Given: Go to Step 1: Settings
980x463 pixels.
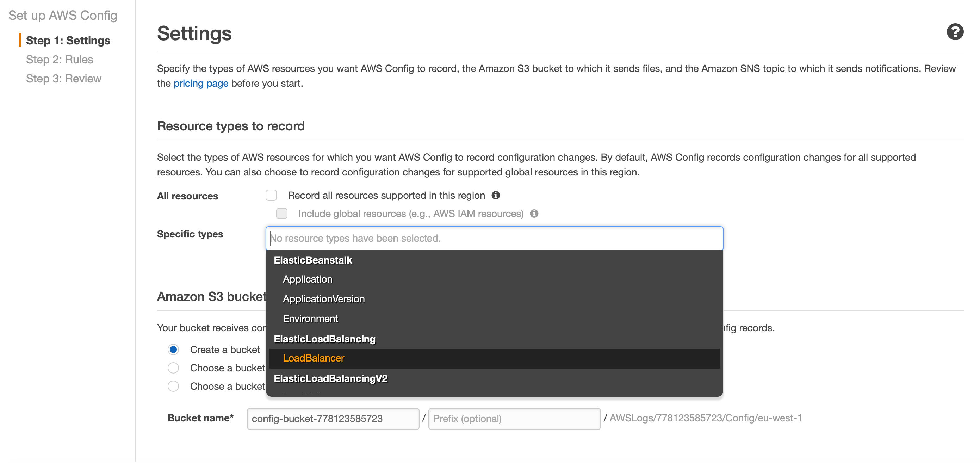Looking at the screenshot, I should [68, 40].
